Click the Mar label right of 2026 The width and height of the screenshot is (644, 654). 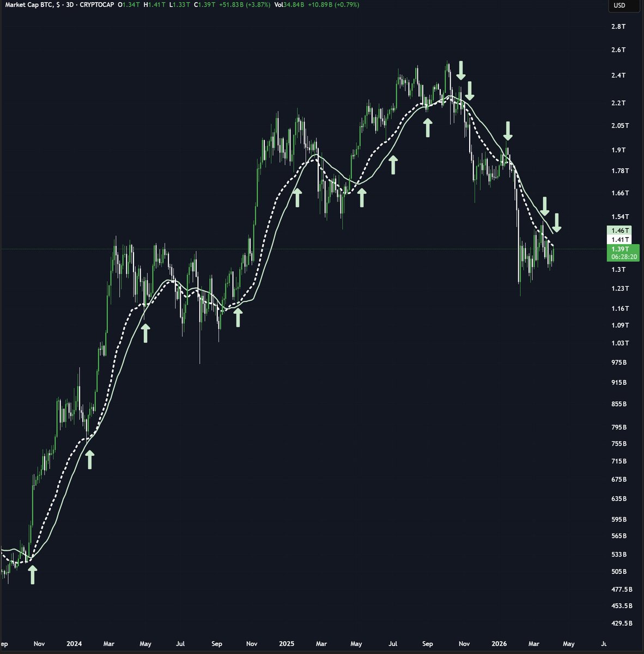click(534, 644)
